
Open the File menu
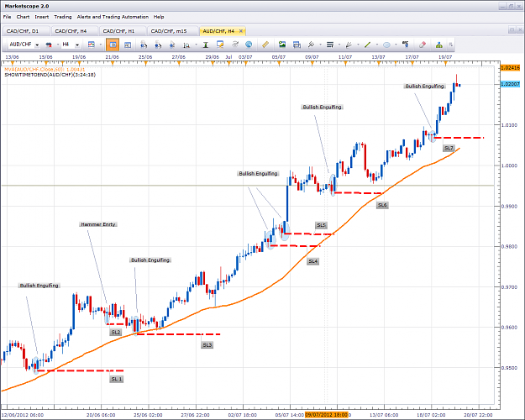click(x=7, y=17)
